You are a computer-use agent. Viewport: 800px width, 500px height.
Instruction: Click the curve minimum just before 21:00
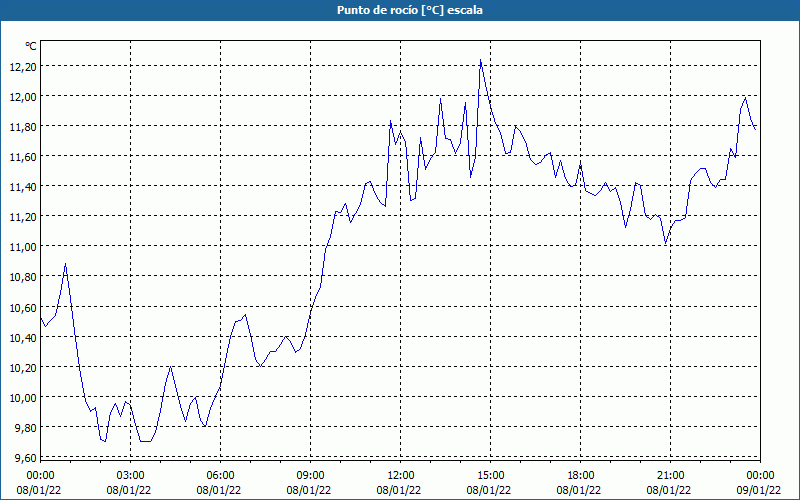tap(665, 243)
